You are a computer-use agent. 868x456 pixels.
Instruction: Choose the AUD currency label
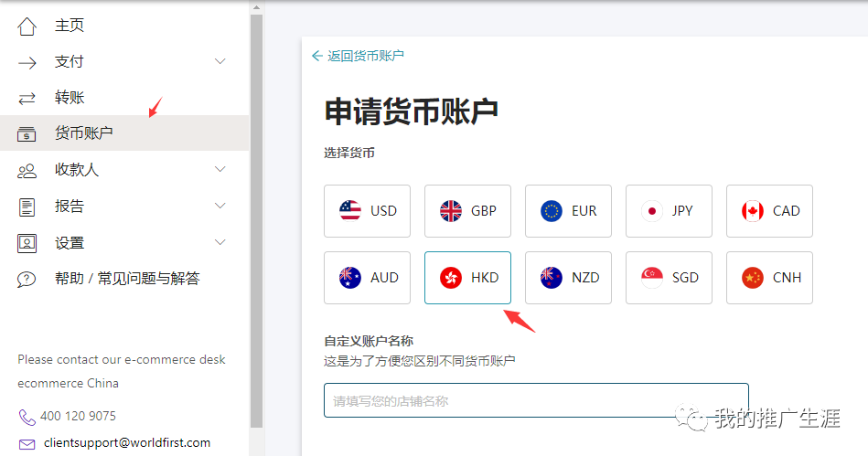click(384, 277)
